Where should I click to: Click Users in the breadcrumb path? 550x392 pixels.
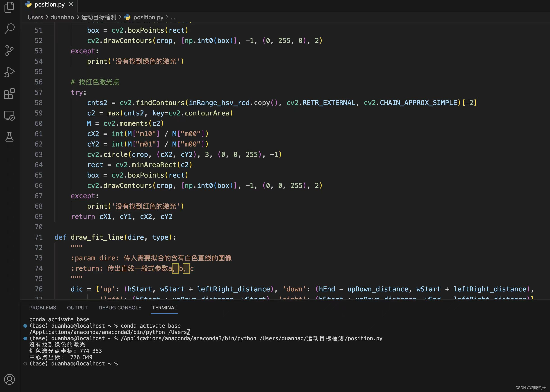(x=35, y=17)
